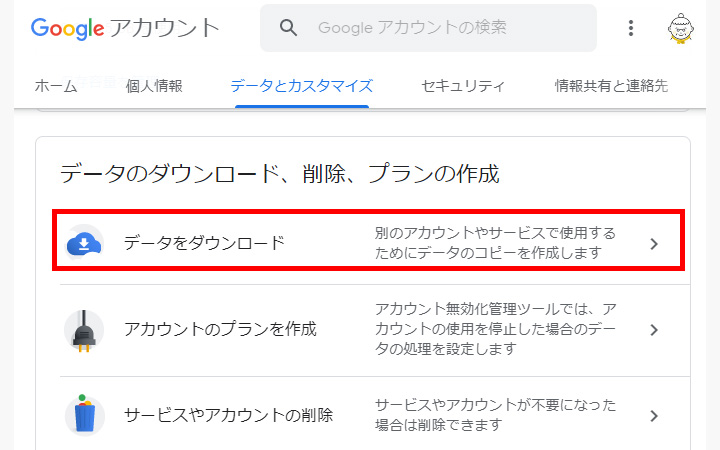Viewport: 720px width, 450px height.
Task: Open the セキュリティ tab
Action: [462, 86]
